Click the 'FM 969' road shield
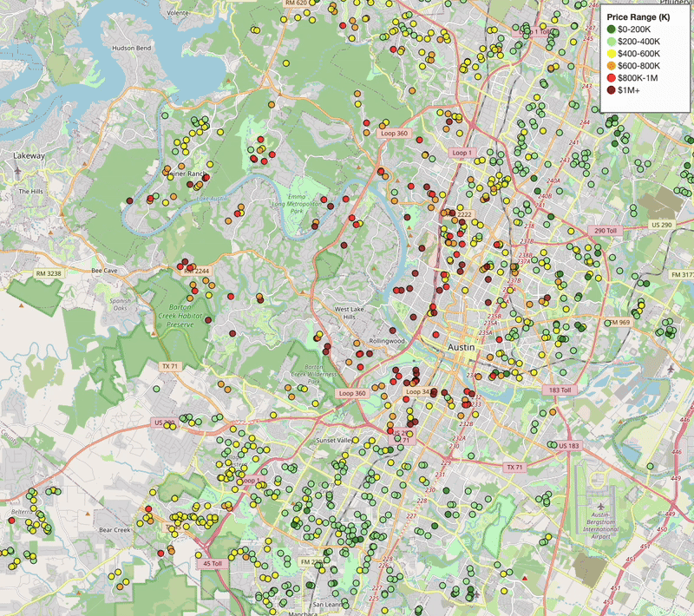The width and height of the screenshot is (694, 616). pyautogui.click(x=619, y=322)
